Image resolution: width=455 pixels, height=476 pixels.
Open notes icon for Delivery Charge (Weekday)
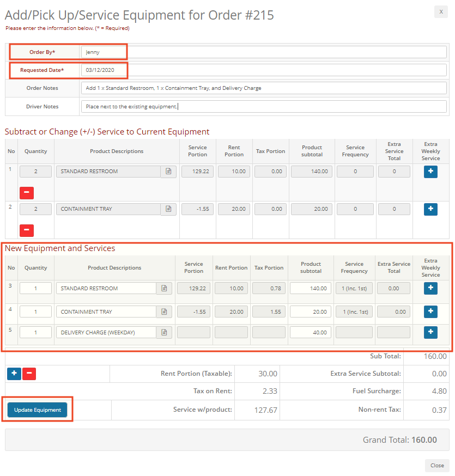click(164, 333)
